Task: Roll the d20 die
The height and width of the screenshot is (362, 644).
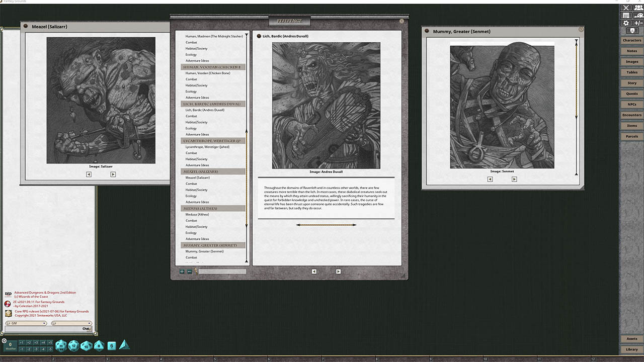Action: [x=61, y=345]
